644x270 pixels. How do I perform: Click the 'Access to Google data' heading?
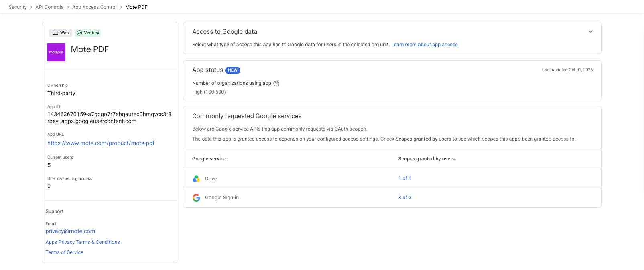point(225,32)
